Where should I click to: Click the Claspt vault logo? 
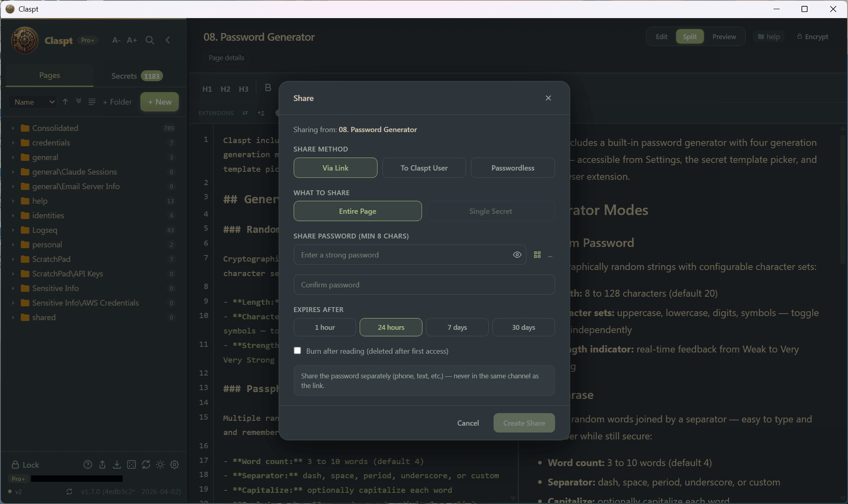25,40
